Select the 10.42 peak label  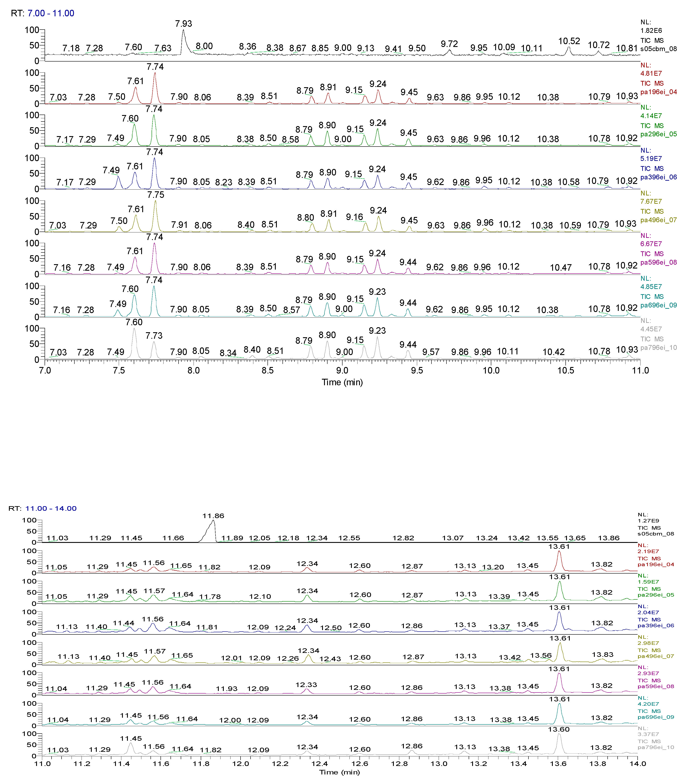[x=554, y=352]
